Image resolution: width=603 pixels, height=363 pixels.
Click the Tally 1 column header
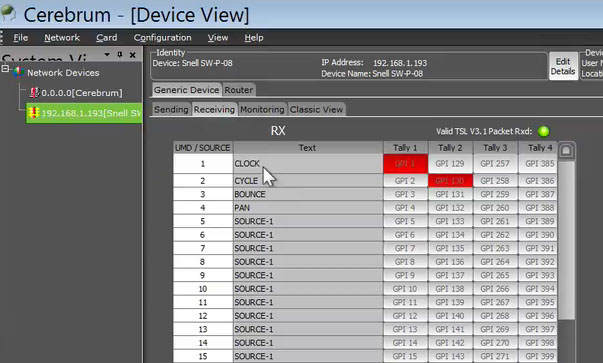[x=405, y=148]
